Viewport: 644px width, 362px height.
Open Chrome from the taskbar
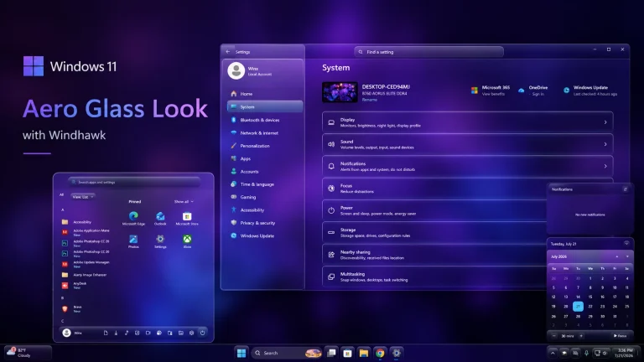pyautogui.click(x=380, y=353)
